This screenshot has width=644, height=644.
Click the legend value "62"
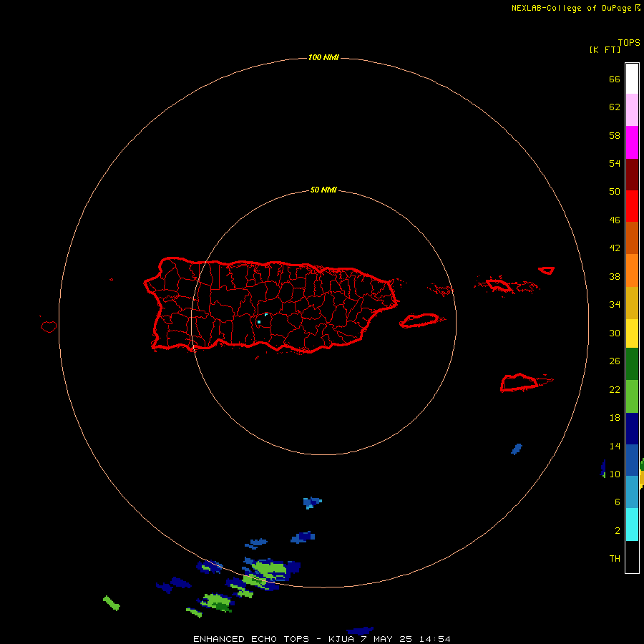click(x=615, y=107)
